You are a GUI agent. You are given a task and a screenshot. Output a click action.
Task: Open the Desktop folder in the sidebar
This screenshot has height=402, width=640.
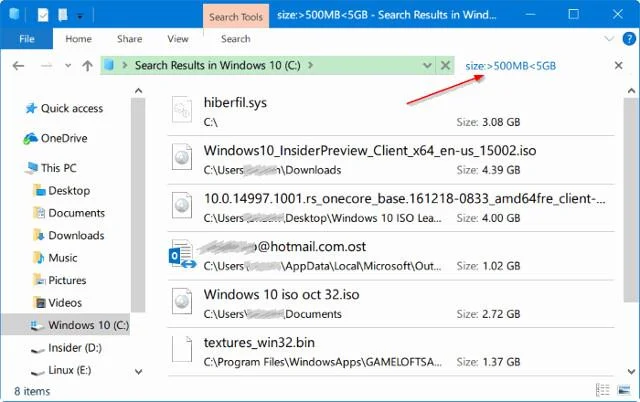[x=69, y=191]
